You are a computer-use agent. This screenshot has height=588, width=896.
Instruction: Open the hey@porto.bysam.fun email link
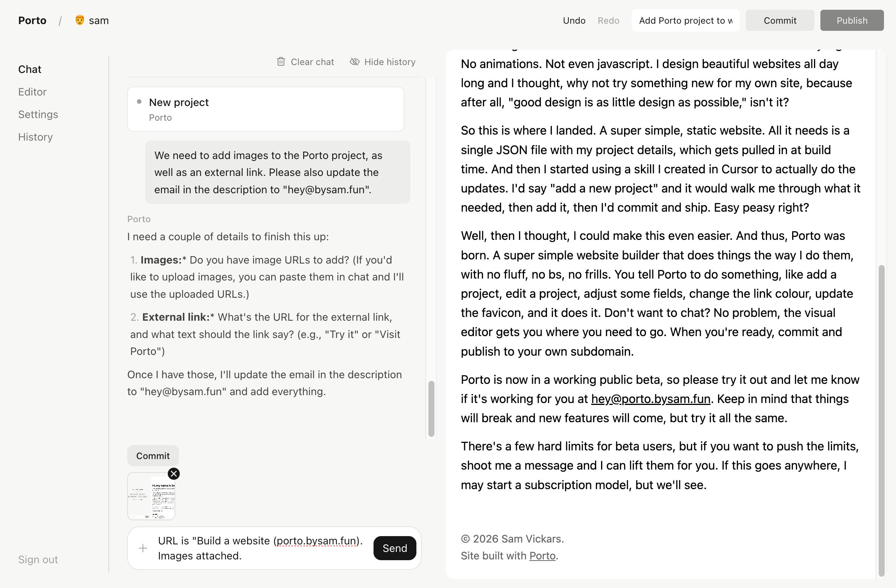pos(650,399)
